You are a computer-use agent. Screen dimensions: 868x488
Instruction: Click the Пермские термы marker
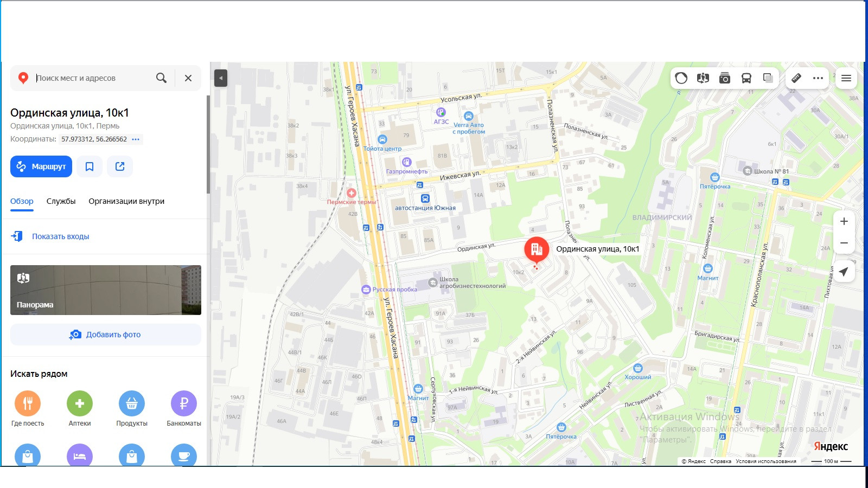[x=352, y=193]
